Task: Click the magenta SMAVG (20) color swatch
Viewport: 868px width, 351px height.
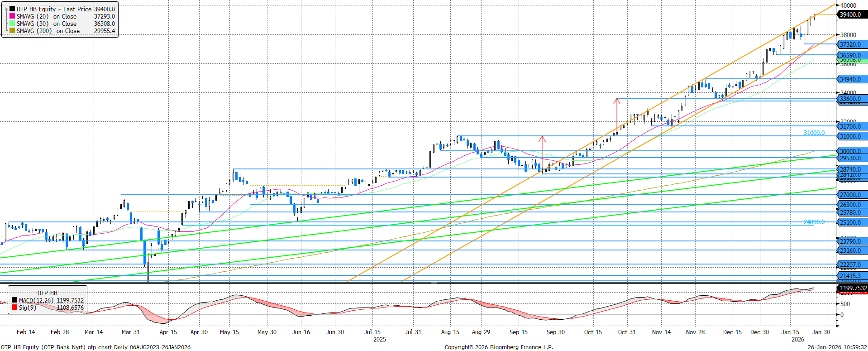Action: coord(12,16)
